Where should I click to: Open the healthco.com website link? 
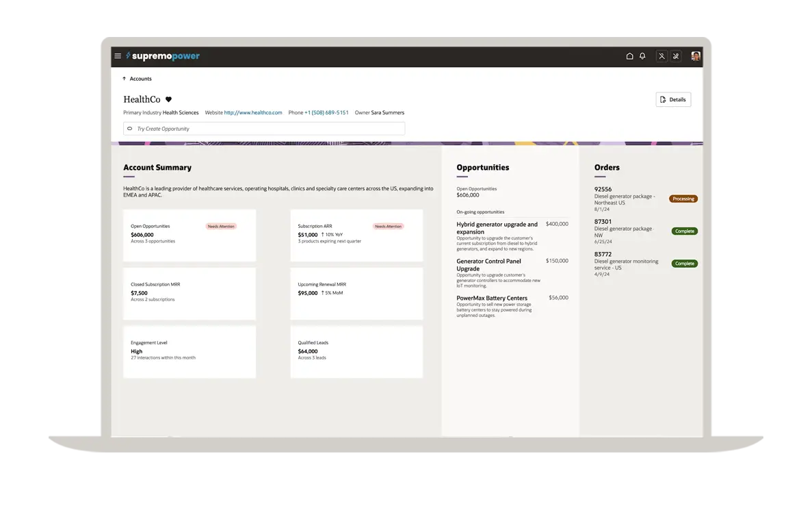point(253,112)
